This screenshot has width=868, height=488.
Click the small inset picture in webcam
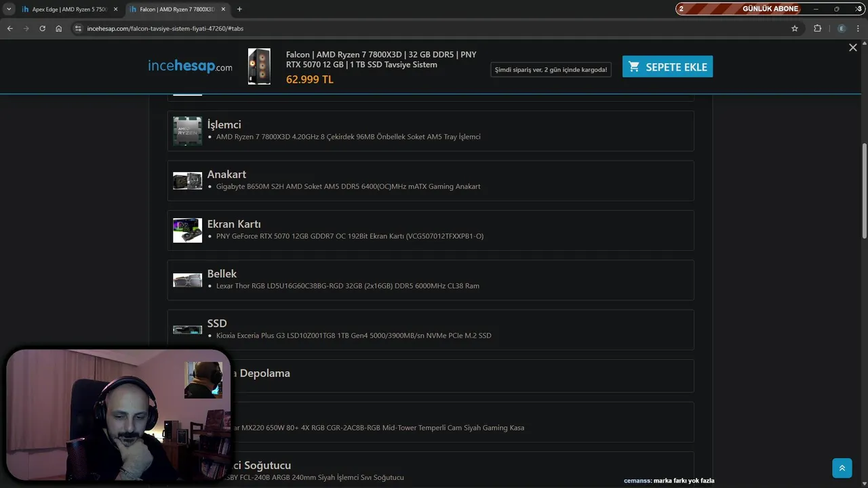[x=203, y=380]
